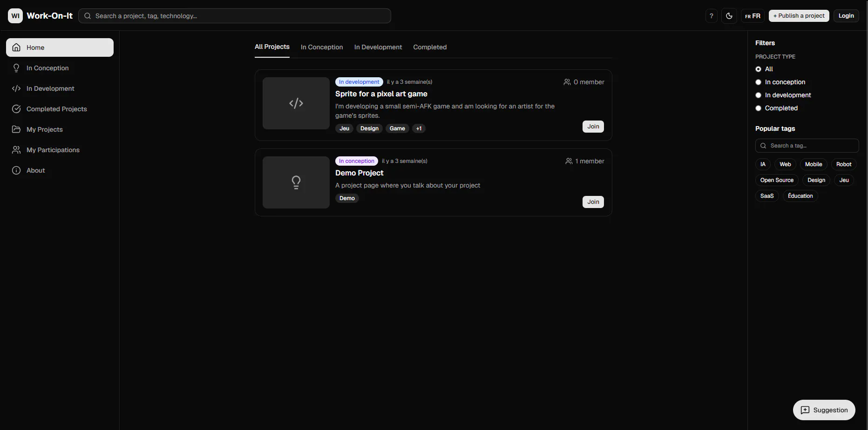868x430 pixels.
Task: Click the Login button
Action: point(846,16)
